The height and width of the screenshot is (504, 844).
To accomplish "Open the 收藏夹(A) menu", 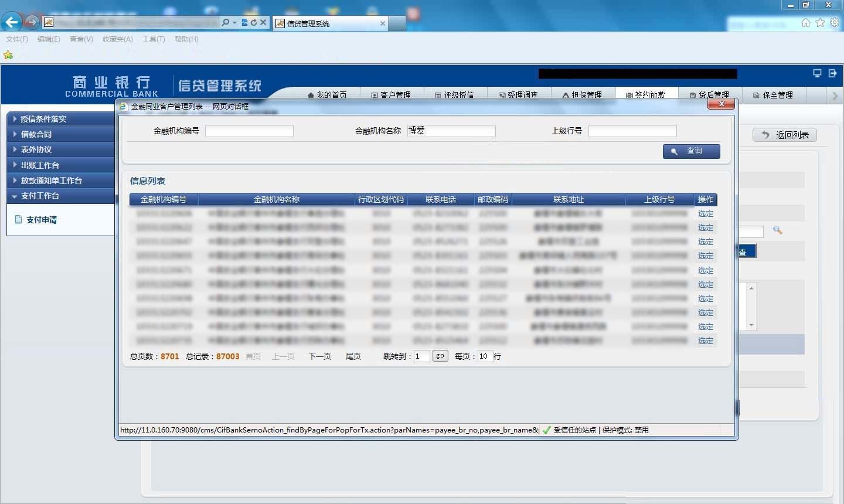I will (x=118, y=39).
